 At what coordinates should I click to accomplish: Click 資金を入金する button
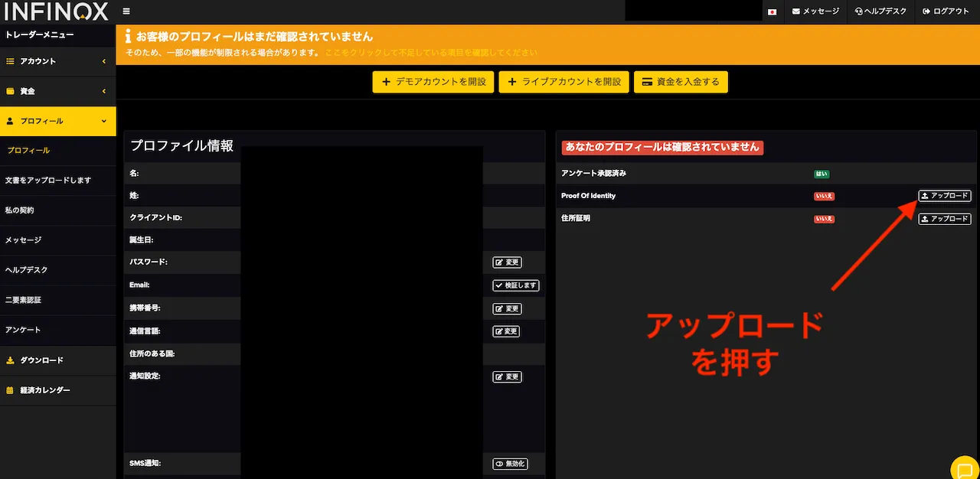(x=681, y=82)
